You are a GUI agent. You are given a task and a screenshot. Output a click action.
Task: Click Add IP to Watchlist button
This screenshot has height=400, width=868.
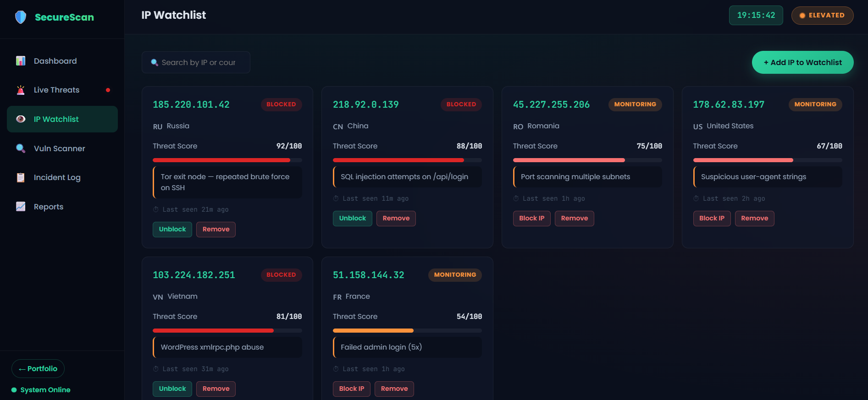(802, 62)
